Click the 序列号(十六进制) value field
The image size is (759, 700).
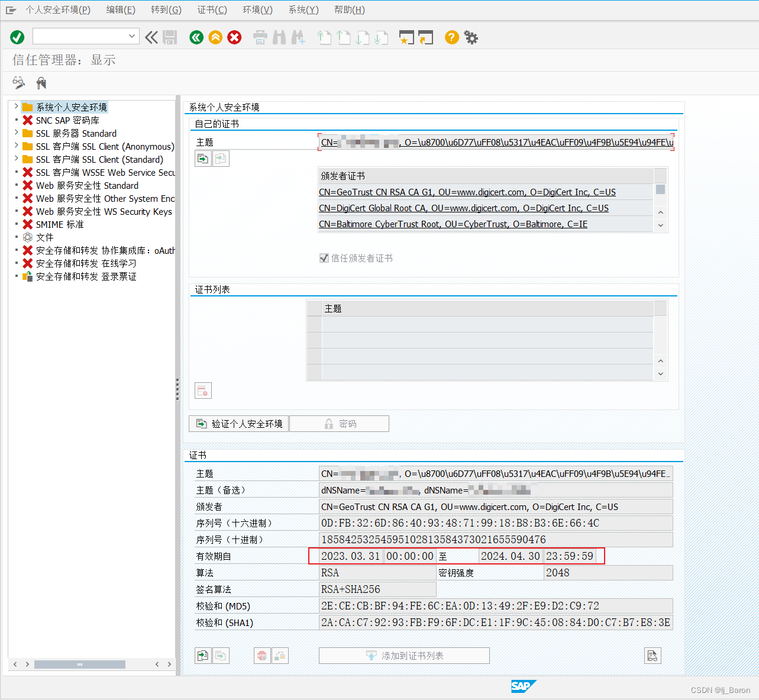pyautogui.click(x=496, y=523)
